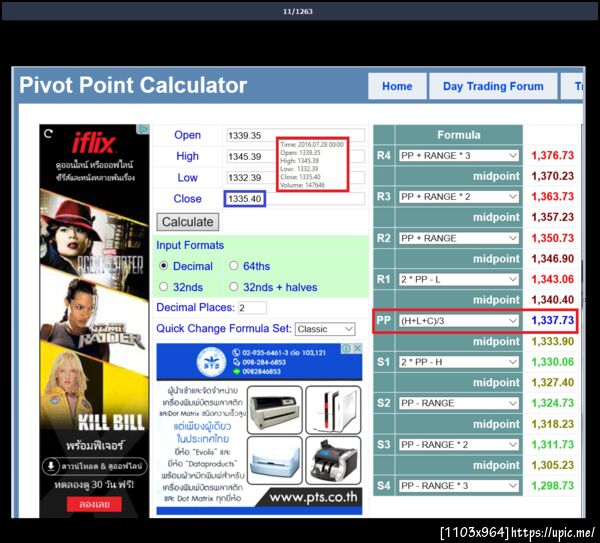Open the S2 formula dropdown
The width and height of the screenshot is (600, 543).
coord(458,403)
